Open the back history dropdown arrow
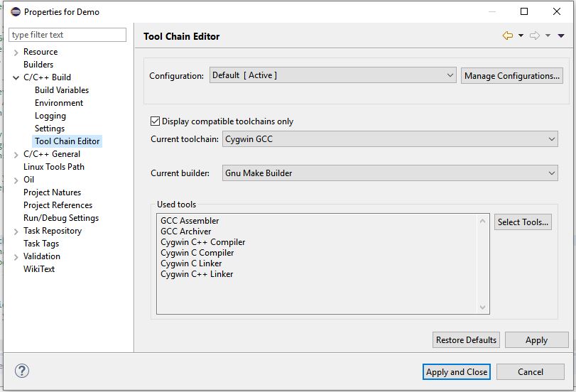This screenshot has width=576, height=392. point(521,36)
